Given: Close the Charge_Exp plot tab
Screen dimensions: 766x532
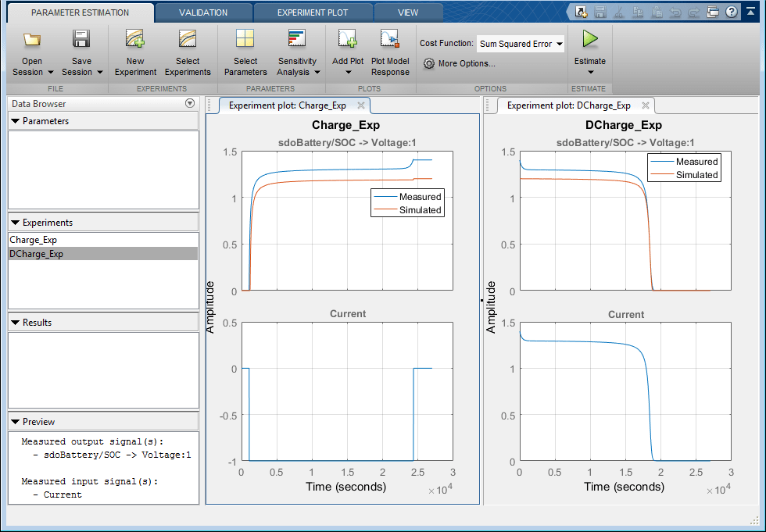Looking at the screenshot, I should click(x=361, y=104).
